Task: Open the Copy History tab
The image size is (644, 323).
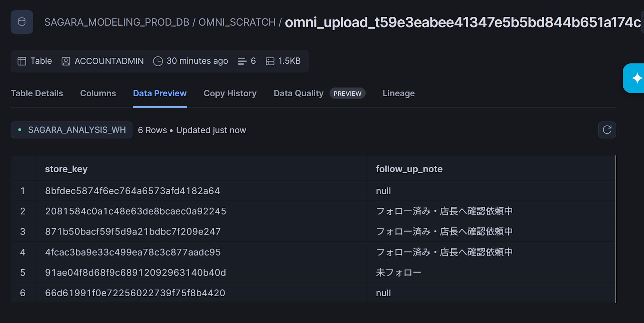Action: pyautogui.click(x=230, y=93)
